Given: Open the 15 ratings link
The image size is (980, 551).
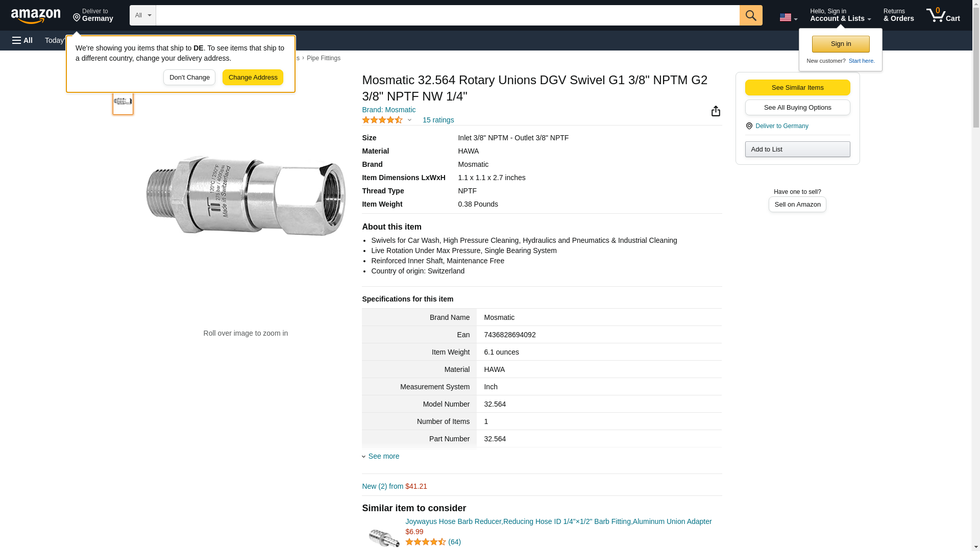Looking at the screenshot, I should (438, 120).
